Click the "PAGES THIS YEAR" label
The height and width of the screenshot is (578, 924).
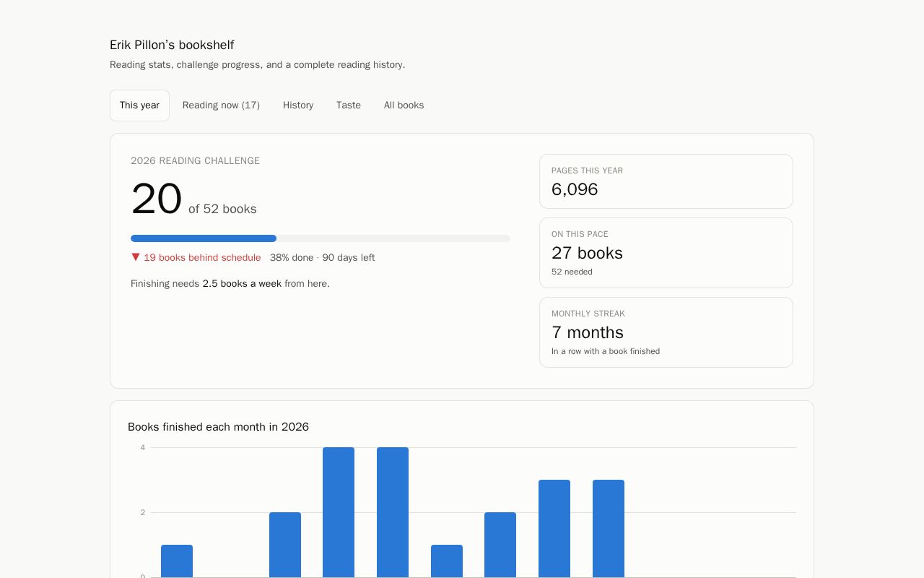click(x=587, y=171)
